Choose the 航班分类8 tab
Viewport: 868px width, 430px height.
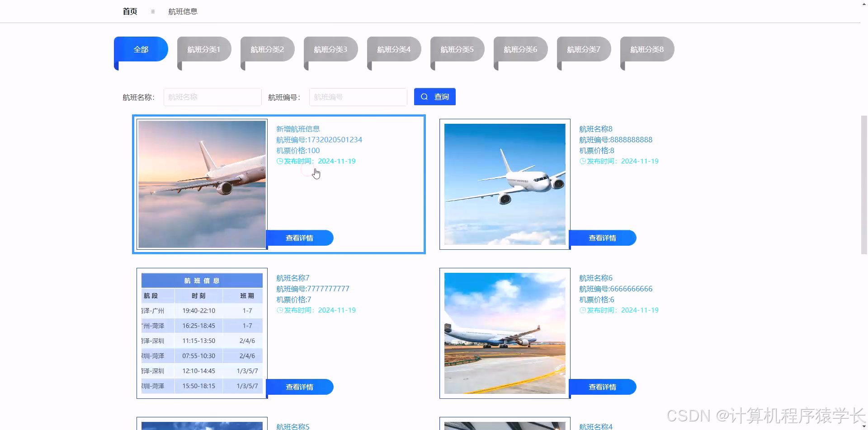tap(647, 50)
